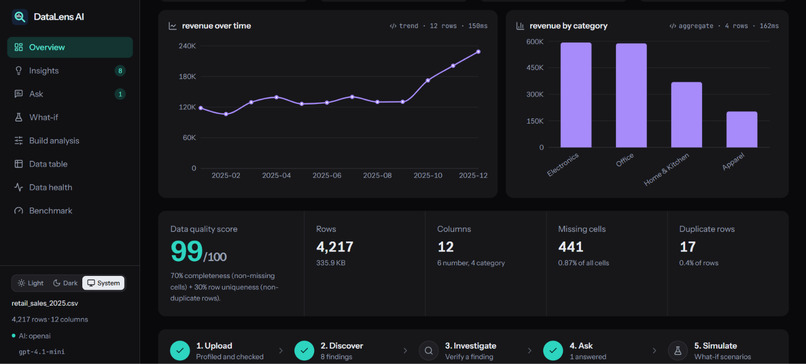Go to the Ask section
The height and width of the screenshot is (364, 806).
click(70, 94)
